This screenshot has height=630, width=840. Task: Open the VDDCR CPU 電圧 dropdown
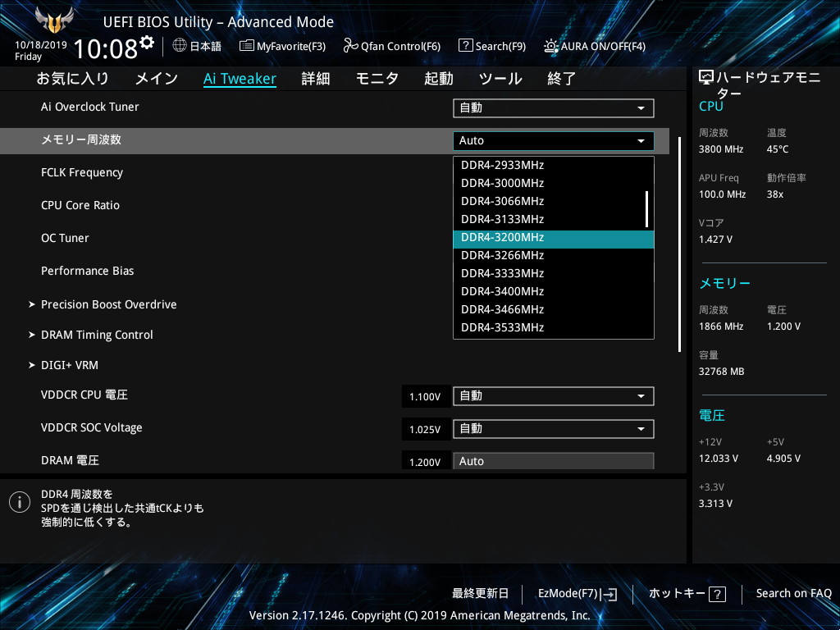[x=554, y=396]
